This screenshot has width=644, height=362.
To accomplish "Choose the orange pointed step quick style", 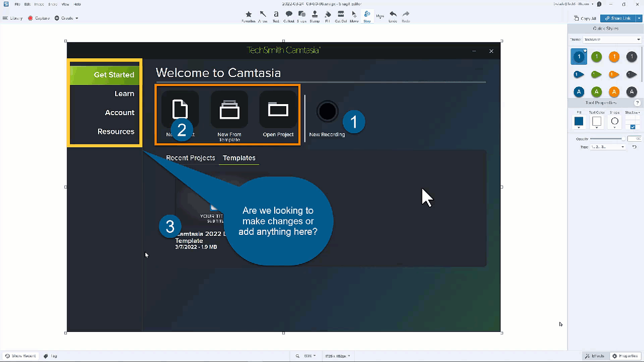I will (614, 74).
